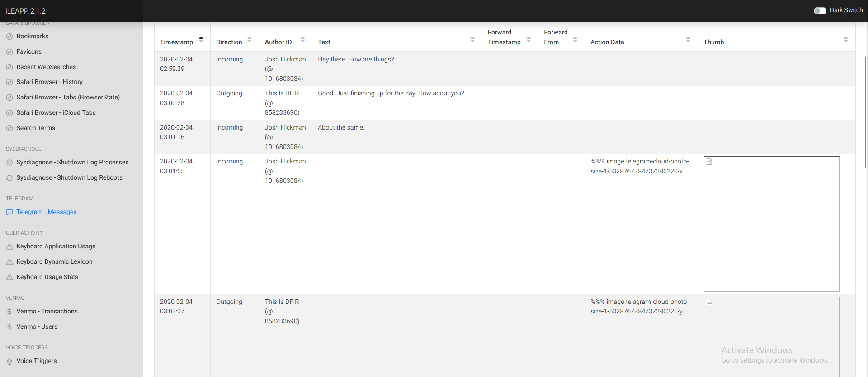Click the Keyboard Application Usage warning icon
The image size is (868, 377).
pyautogui.click(x=9, y=247)
